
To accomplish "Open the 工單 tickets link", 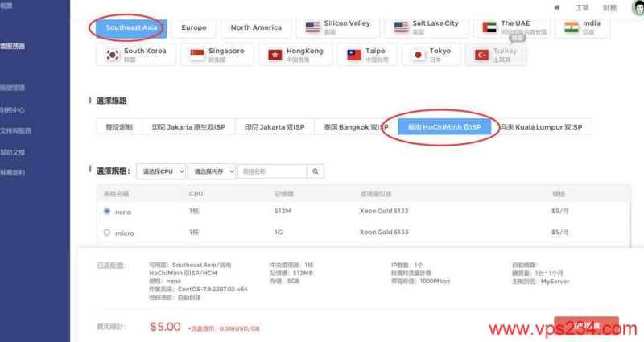I will tap(582, 7).
